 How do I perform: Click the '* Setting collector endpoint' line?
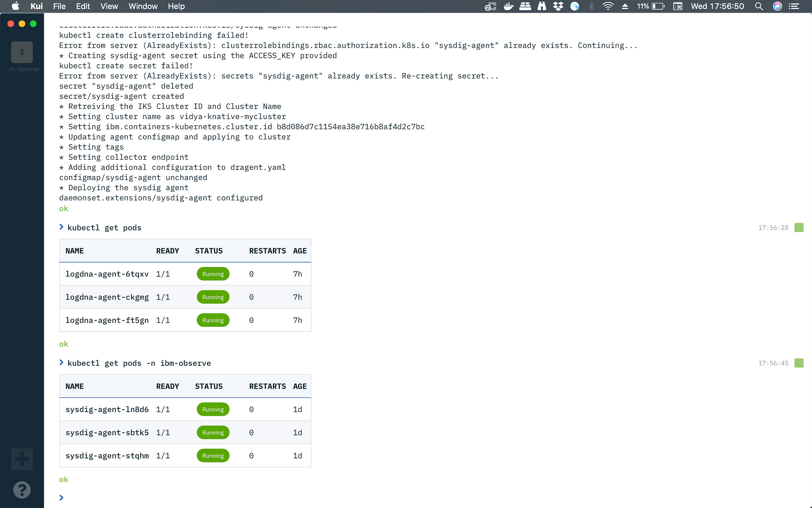pyautogui.click(x=124, y=157)
